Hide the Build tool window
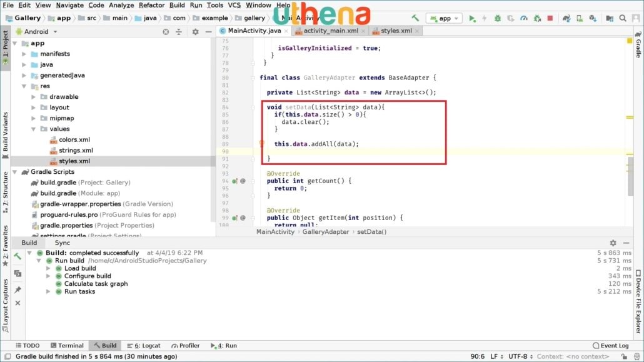Viewport: 644px width, 362px height. click(x=626, y=243)
